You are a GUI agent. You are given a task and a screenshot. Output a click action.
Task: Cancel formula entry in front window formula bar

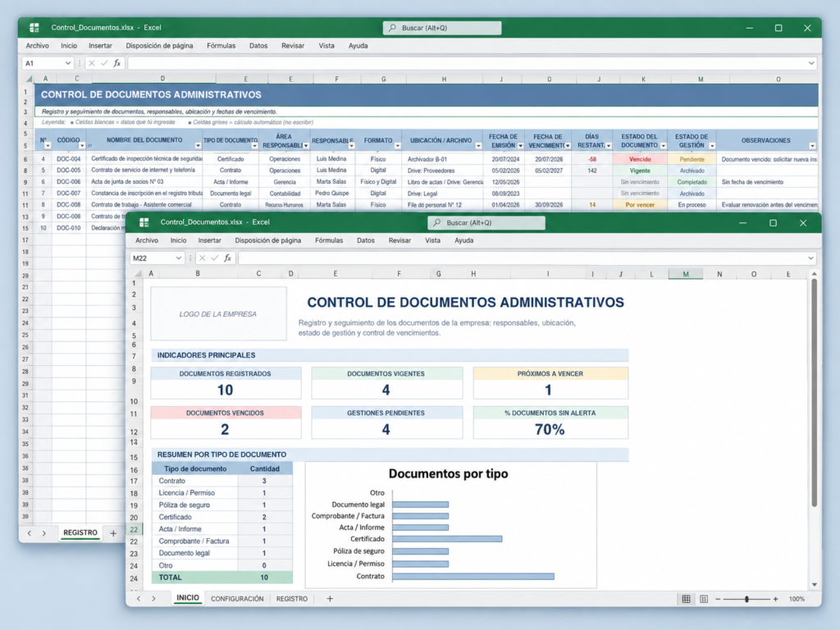coord(202,258)
